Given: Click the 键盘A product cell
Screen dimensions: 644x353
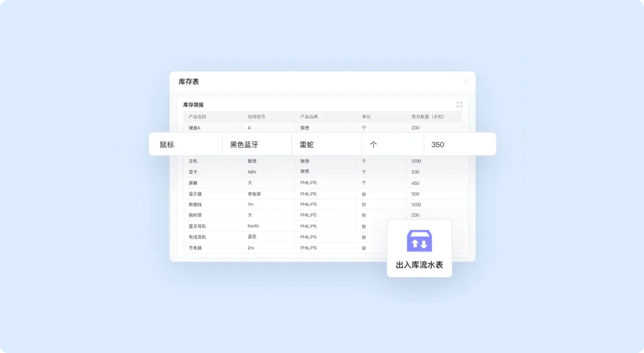Looking at the screenshot, I should tap(194, 128).
